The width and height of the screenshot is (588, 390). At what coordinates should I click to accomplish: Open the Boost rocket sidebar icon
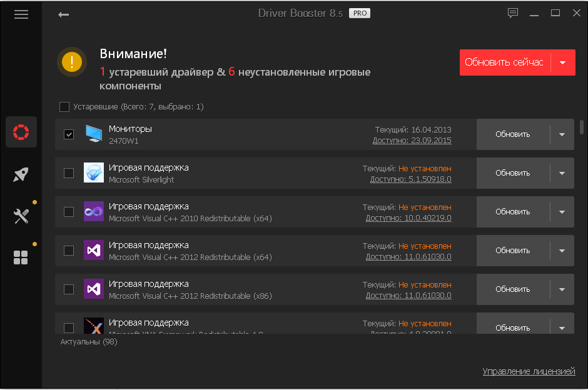tap(21, 174)
